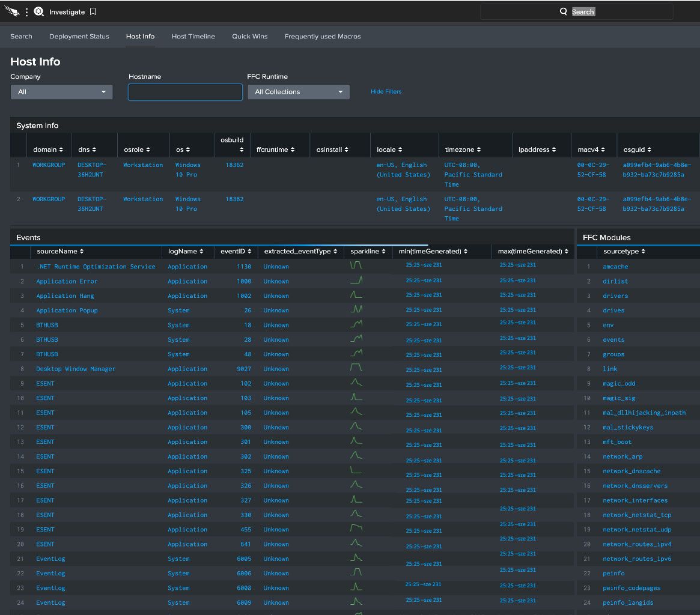Sort events by eventID column arrows
700x615 pixels.
point(249,251)
